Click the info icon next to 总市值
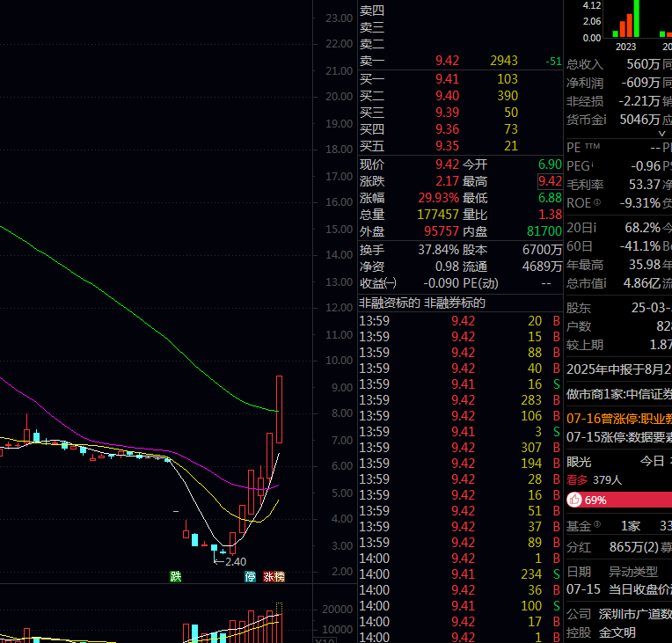672x643 pixels. [604, 283]
